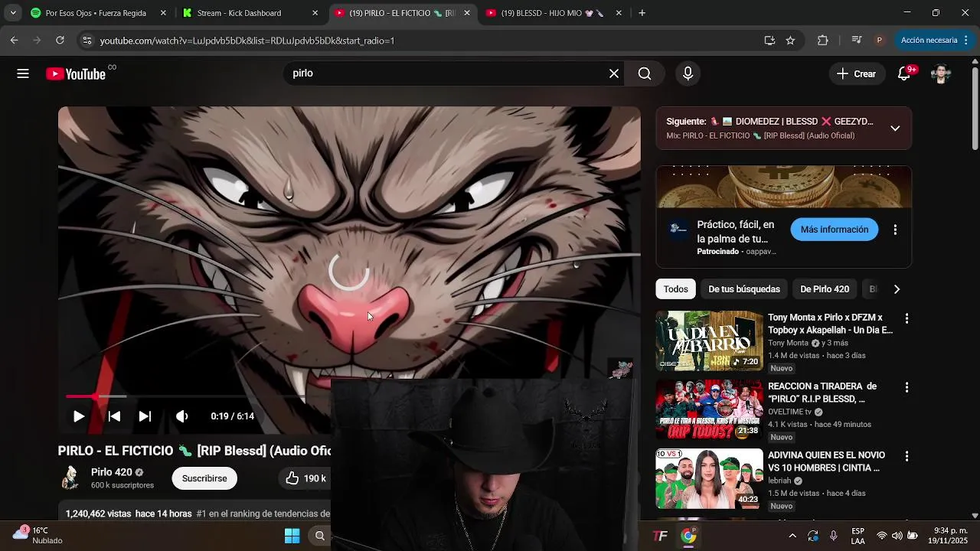Open Chrome from the taskbar
The width and height of the screenshot is (980, 551).
click(x=689, y=536)
